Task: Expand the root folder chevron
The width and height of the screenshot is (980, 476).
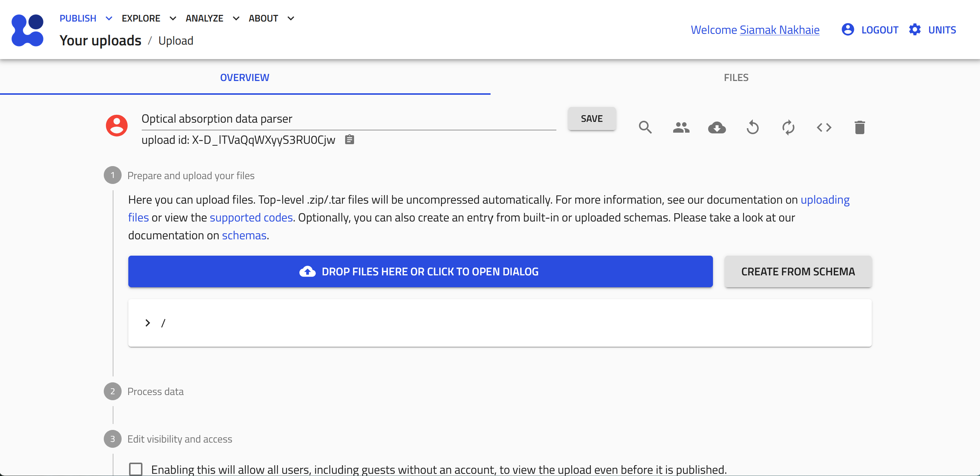Action: click(148, 323)
